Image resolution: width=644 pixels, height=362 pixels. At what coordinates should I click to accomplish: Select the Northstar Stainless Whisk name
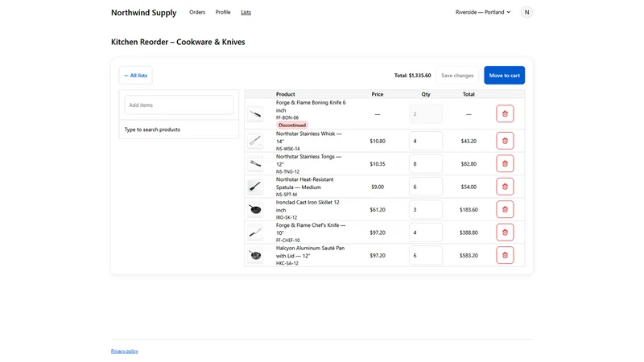pos(309,138)
